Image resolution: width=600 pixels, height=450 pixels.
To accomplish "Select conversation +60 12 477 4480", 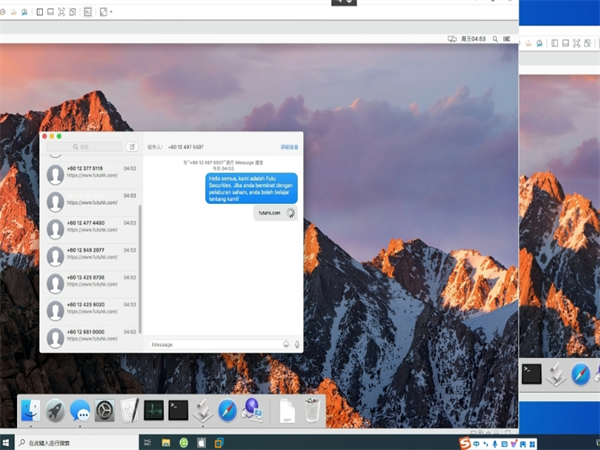I will pyautogui.click(x=92, y=227).
